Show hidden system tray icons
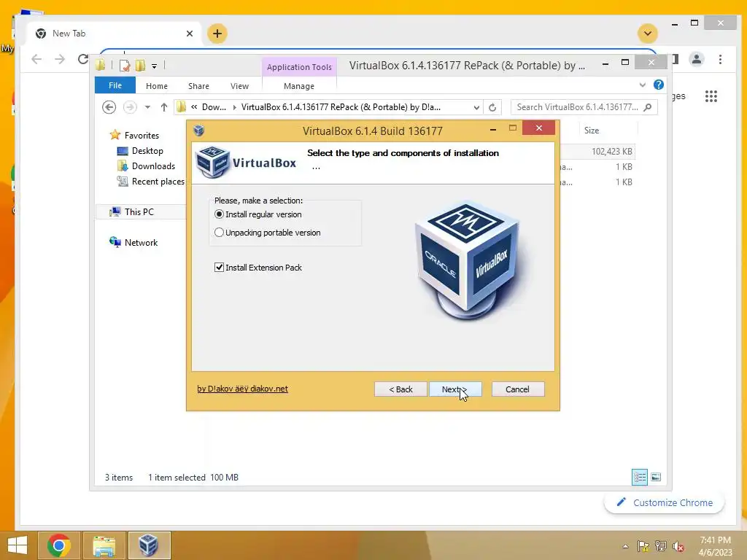 point(625,546)
